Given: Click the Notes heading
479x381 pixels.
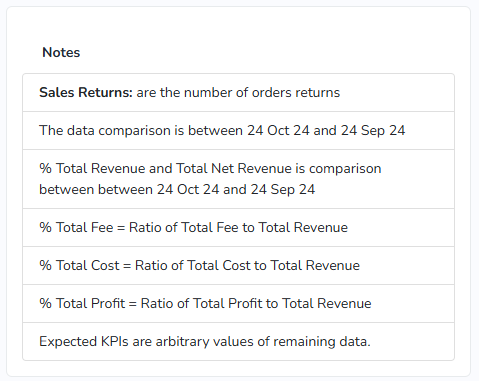Looking at the screenshot, I should click(61, 52).
